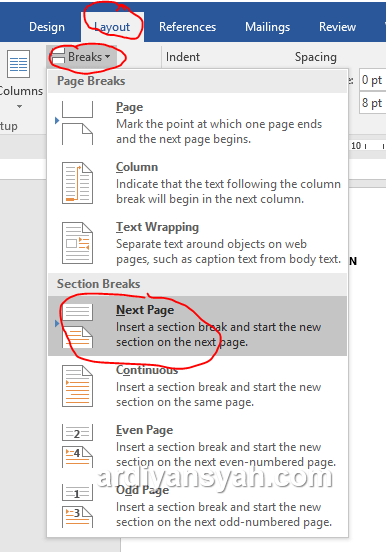Choose Continuous section break title
Image resolution: width=386 pixels, height=552 pixels.
click(147, 370)
